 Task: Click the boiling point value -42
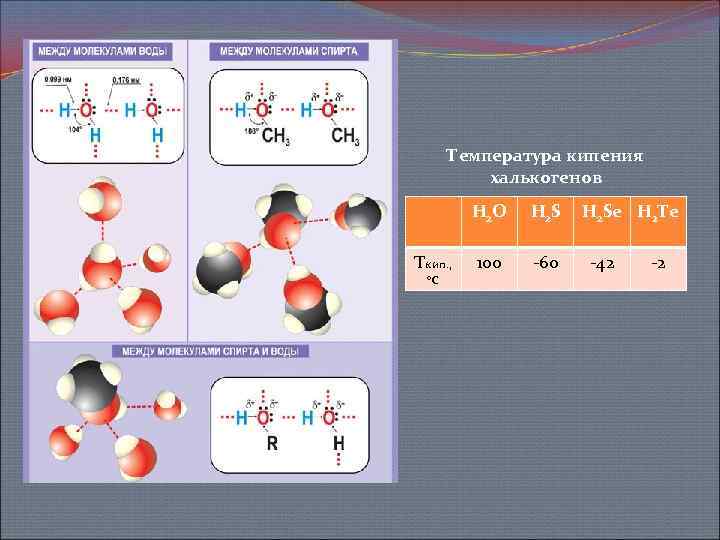pyautogui.click(x=602, y=264)
